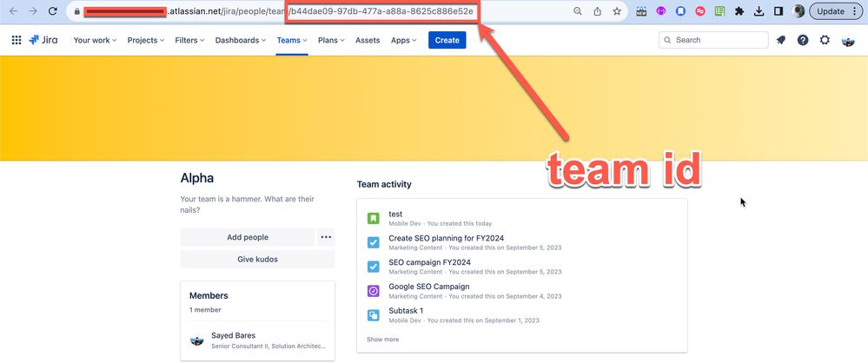Open the Dashboards dropdown
This screenshot has height=363, width=868.
coord(241,40)
